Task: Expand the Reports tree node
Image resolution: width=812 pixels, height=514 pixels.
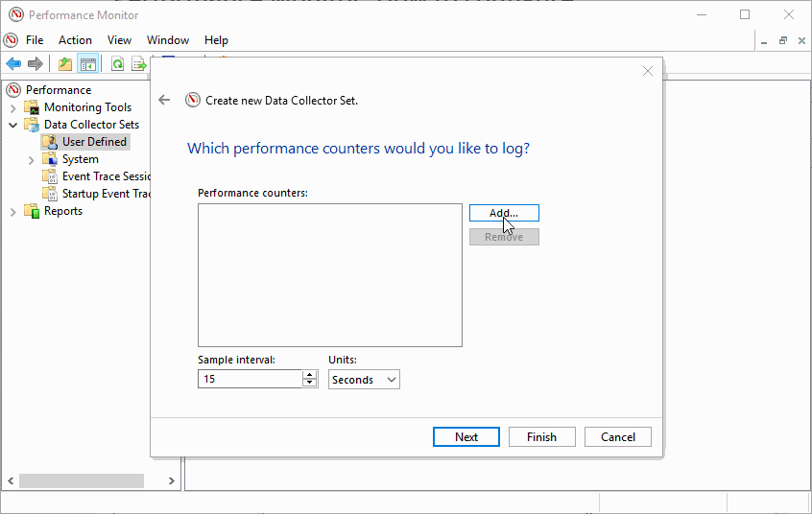Action: [x=13, y=211]
